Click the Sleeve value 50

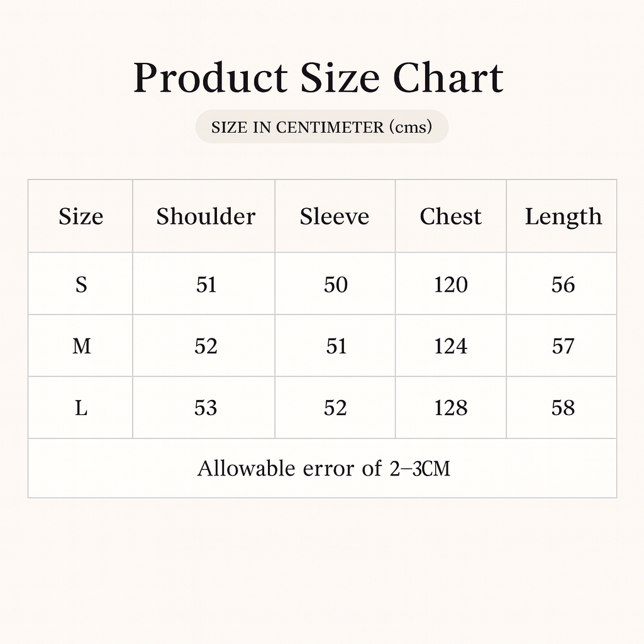coord(335,285)
